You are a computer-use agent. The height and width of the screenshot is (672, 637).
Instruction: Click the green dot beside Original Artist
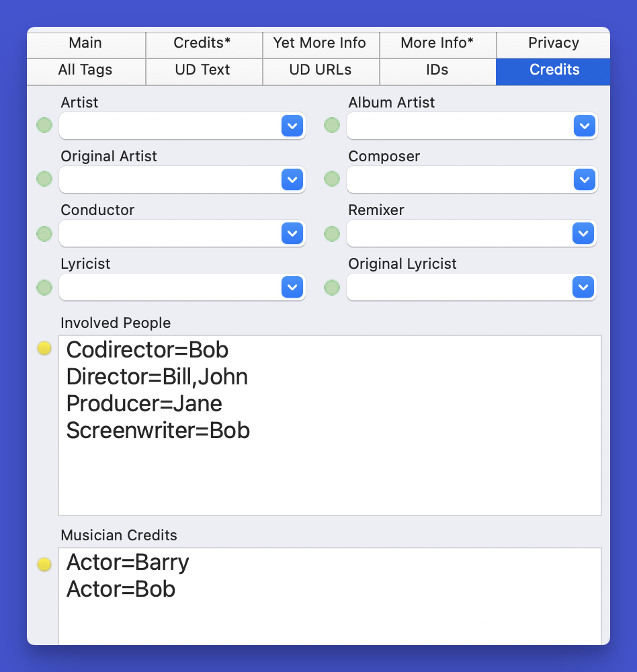[44, 179]
